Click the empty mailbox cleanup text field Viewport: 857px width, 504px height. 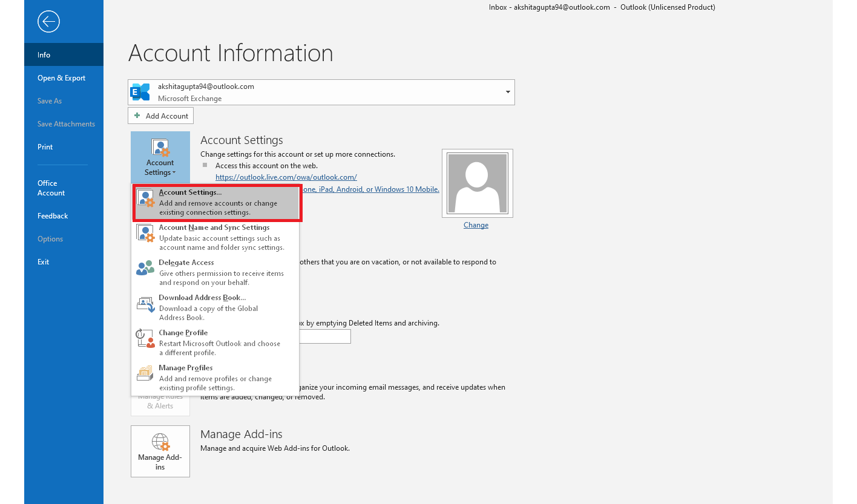tap(325, 336)
